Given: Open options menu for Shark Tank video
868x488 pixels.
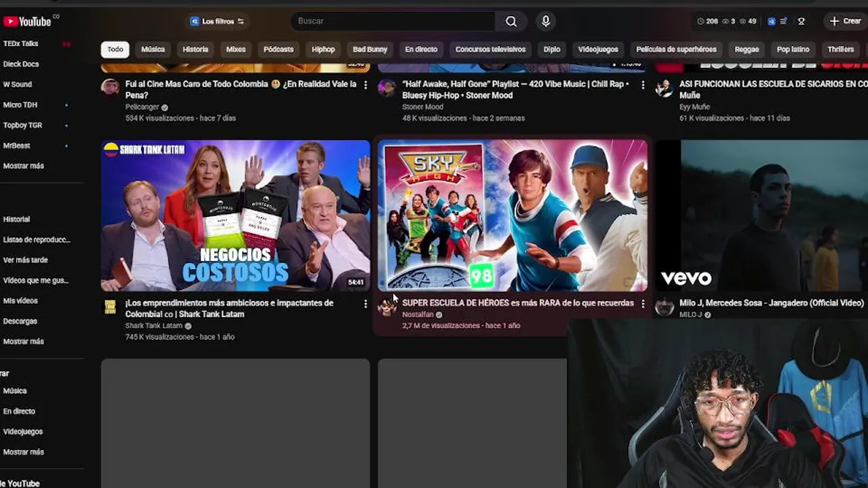Looking at the screenshot, I should [366, 304].
